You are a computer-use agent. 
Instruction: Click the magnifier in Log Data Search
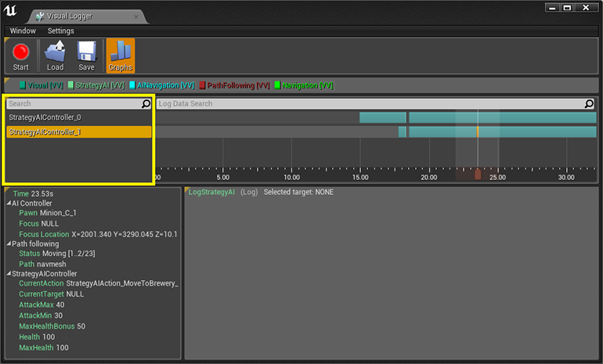589,104
